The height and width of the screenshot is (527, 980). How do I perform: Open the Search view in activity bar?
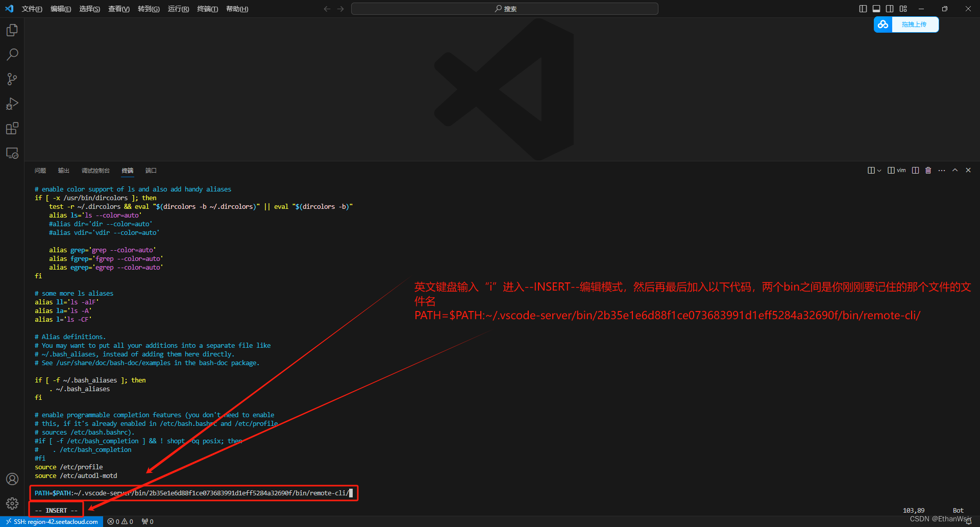coord(12,55)
